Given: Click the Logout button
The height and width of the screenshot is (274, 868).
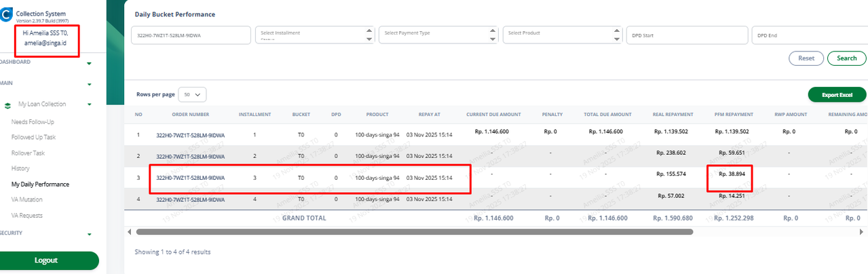Looking at the screenshot, I should click(46, 260).
